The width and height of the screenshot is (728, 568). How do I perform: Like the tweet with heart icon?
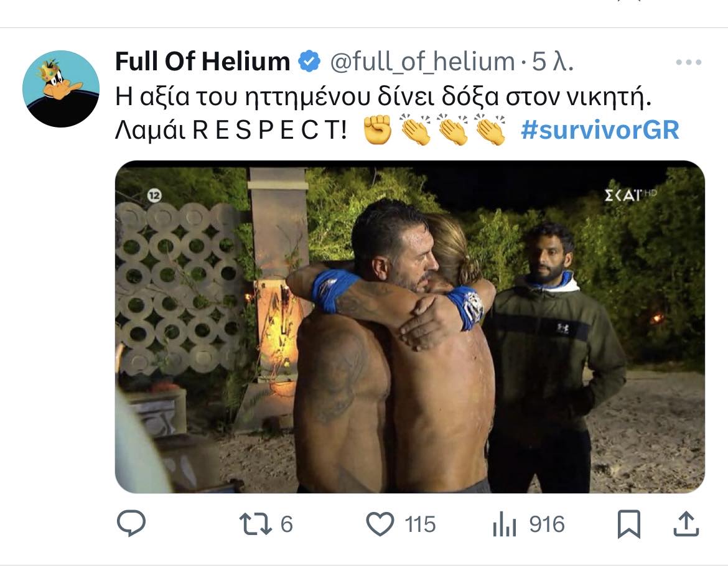point(380,524)
